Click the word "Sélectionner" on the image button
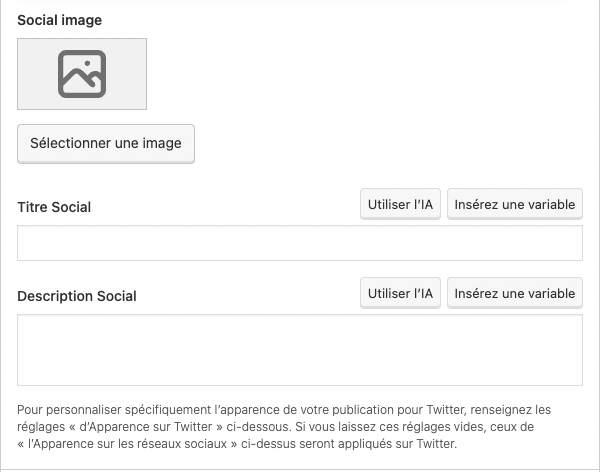The image size is (601, 472). [x=70, y=143]
